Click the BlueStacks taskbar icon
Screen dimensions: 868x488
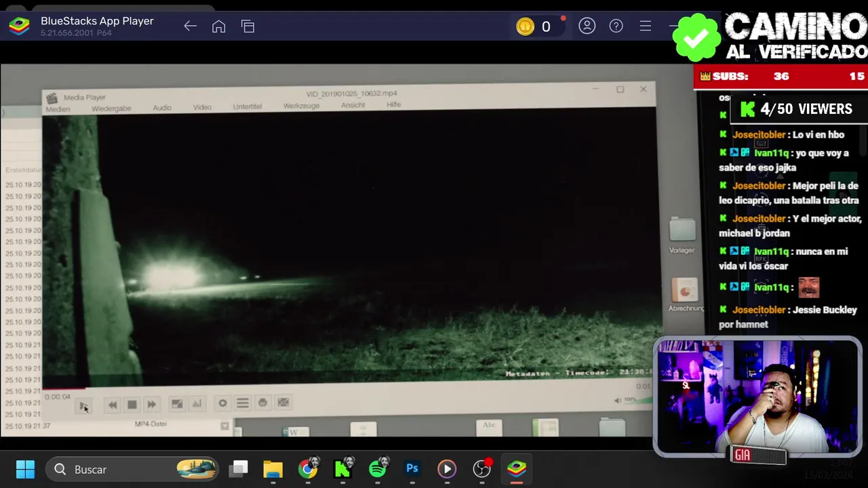click(517, 469)
